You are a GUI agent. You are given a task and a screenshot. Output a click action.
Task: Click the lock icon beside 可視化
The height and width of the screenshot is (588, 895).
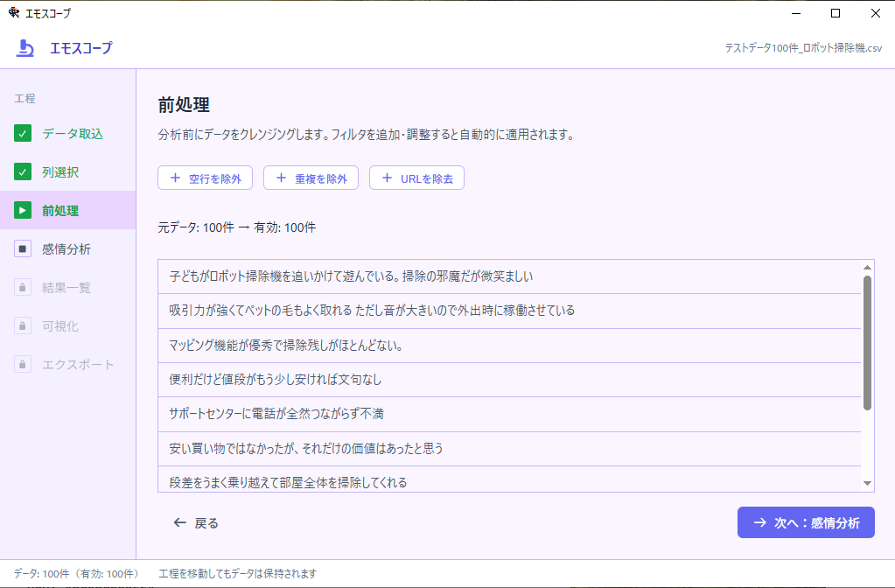point(22,326)
